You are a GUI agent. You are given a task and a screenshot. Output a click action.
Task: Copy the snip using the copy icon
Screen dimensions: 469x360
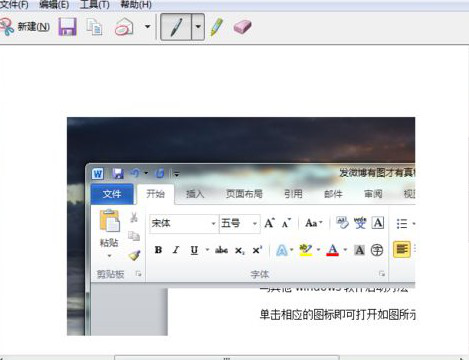(x=94, y=27)
